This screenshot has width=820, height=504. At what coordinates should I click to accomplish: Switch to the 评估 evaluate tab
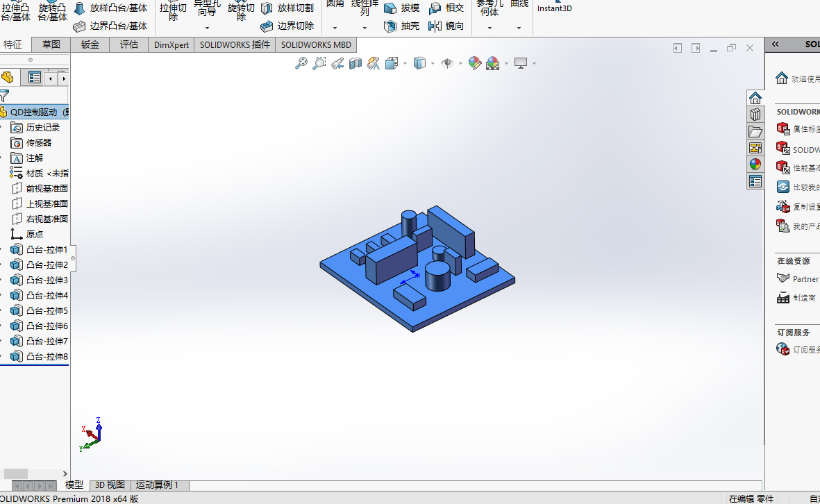[x=128, y=45]
